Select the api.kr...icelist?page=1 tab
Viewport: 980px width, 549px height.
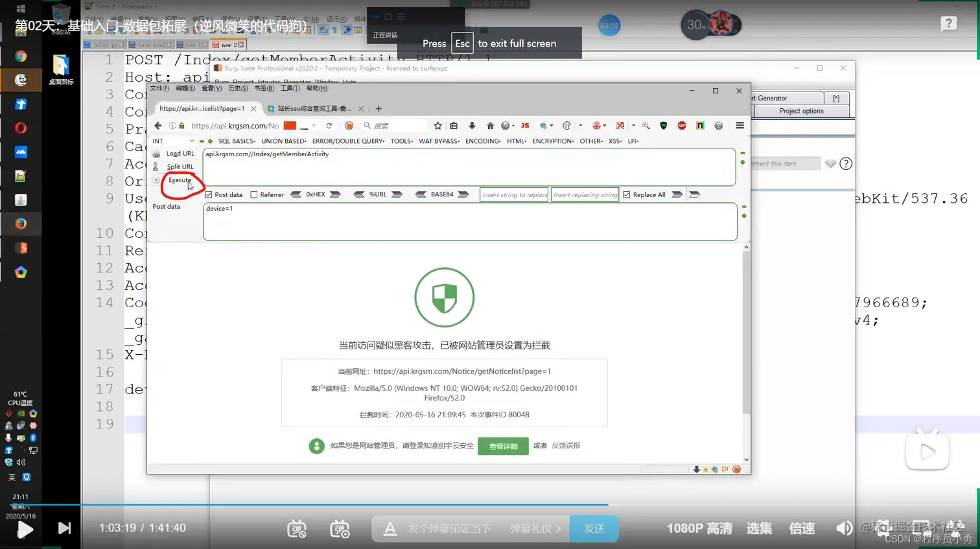coord(207,108)
